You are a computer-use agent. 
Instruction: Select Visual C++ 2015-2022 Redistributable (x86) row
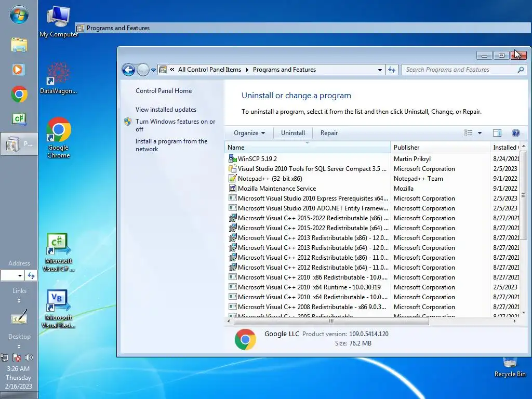pos(373,218)
